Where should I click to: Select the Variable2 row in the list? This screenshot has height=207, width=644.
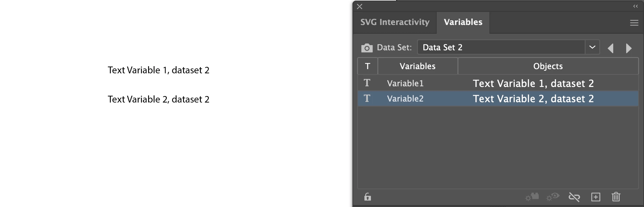[405, 99]
